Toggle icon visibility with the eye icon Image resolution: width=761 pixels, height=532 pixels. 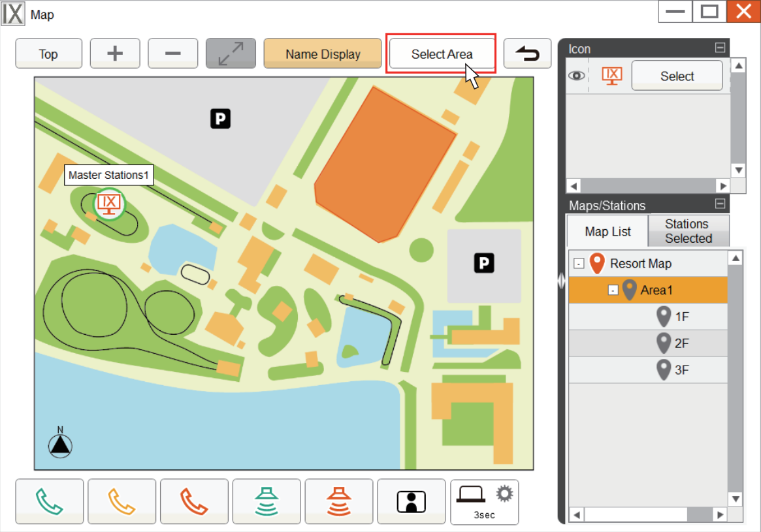click(576, 76)
